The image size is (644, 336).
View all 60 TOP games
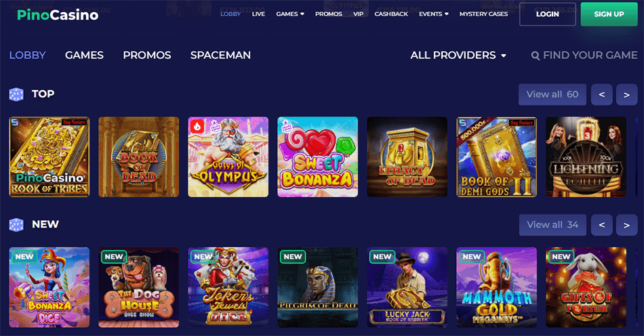(552, 95)
